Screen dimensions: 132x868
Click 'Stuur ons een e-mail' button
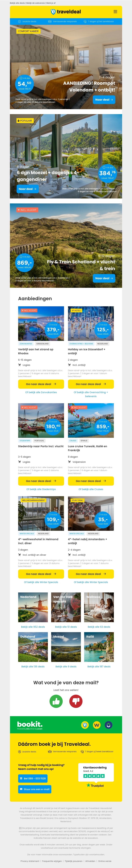click(x=35, y=789)
